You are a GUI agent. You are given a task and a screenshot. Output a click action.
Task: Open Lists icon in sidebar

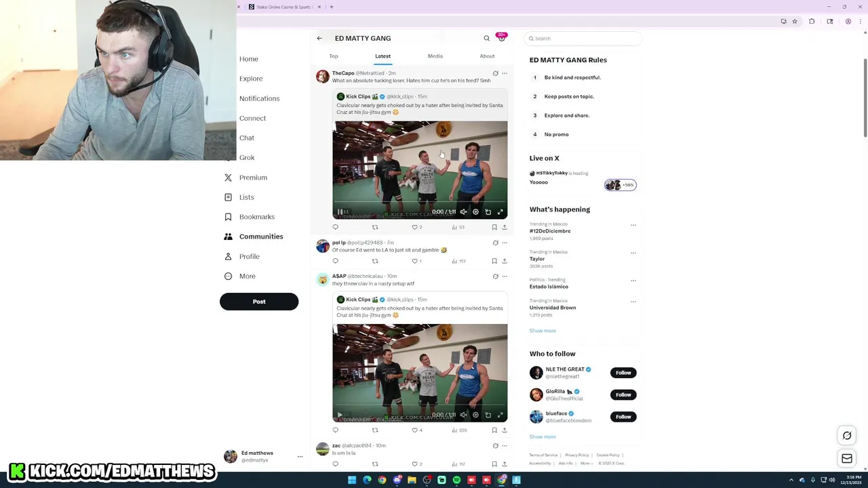pyautogui.click(x=228, y=197)
